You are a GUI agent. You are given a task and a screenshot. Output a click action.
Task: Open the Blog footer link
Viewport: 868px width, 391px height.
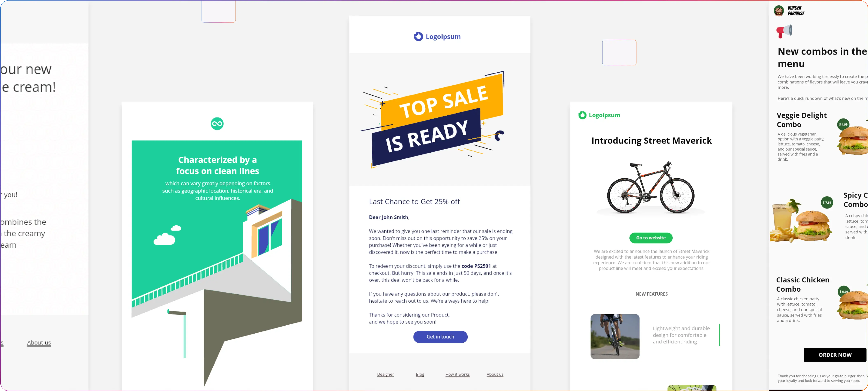pyautogui.click(x=420, y=374)
